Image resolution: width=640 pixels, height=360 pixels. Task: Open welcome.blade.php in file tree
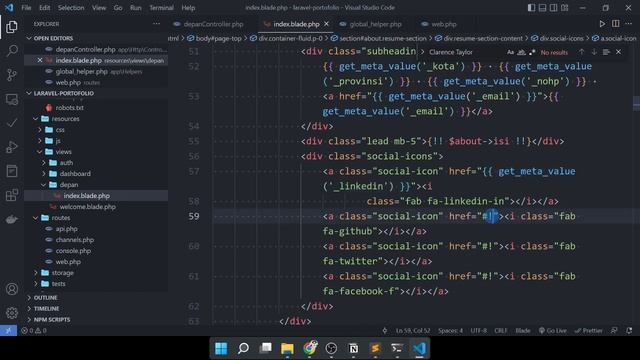tap(87, 207)
